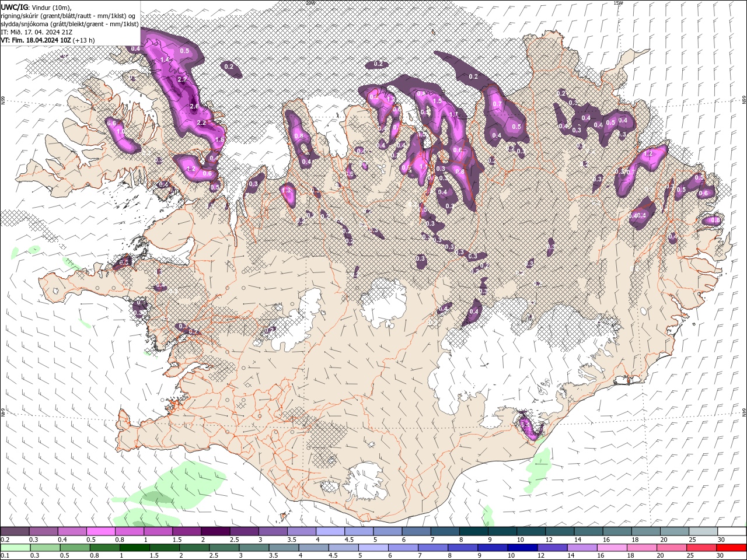The width and height of the screenshot is (747, 560).
Task: Click the '1.4' precipitation value on the map
Action: [x=165, y=60]
